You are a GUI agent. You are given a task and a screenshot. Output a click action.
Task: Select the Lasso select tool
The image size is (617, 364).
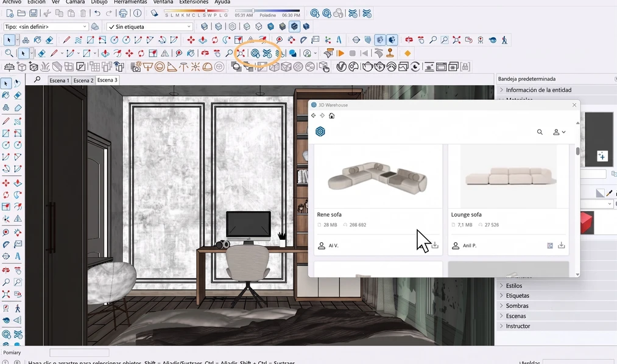(x=17, y=83)
